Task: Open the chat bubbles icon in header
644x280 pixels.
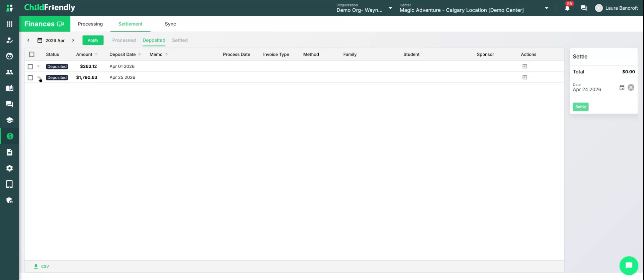Action: (x=584, y=8)
